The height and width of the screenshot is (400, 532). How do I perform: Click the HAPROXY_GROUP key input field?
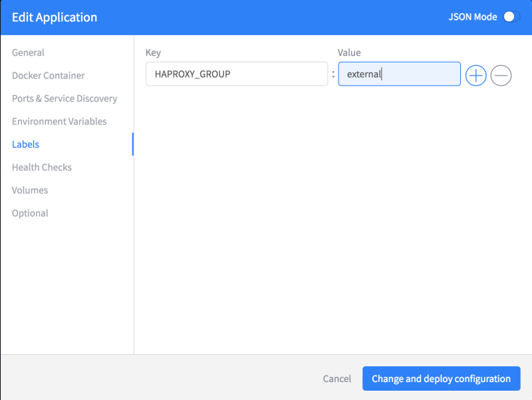click(237, 74)
